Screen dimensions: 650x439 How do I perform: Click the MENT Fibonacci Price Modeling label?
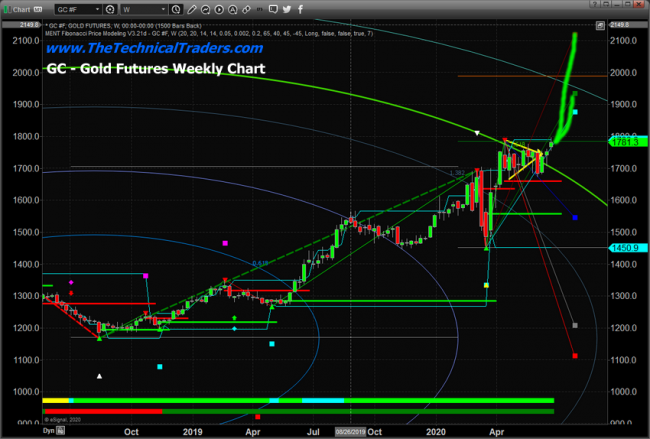tap(209, 34)
